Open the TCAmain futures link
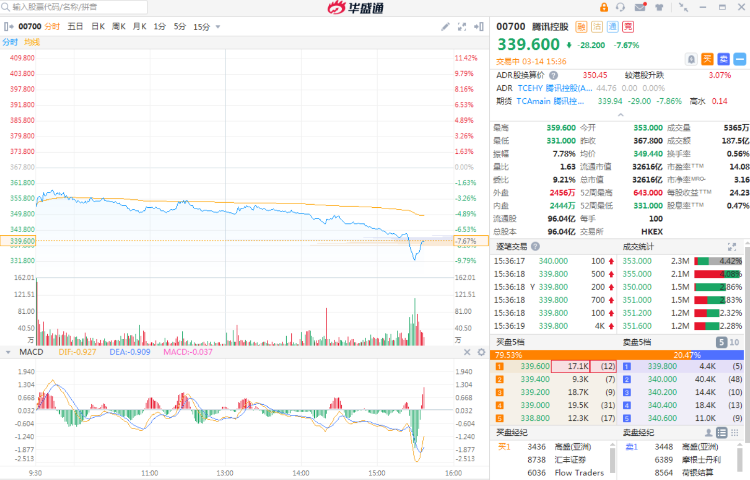Screen dimensions: 750x480 point(550,101)
